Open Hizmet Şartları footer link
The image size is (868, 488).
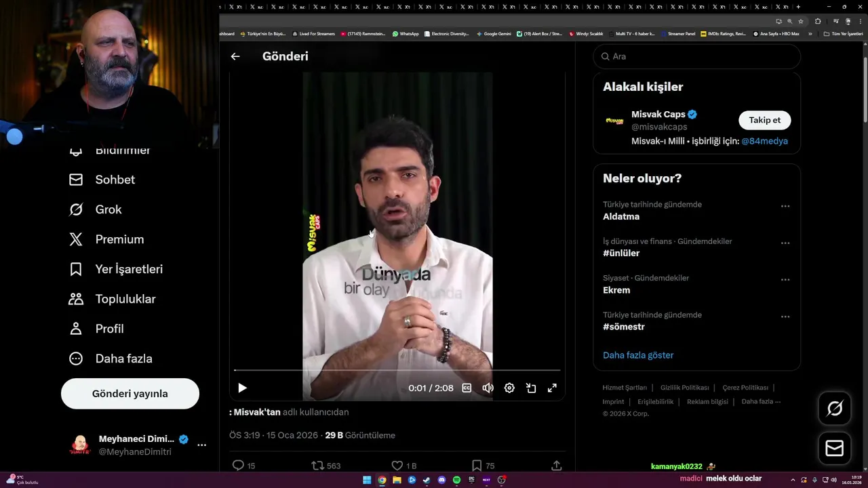pos(625,388)
